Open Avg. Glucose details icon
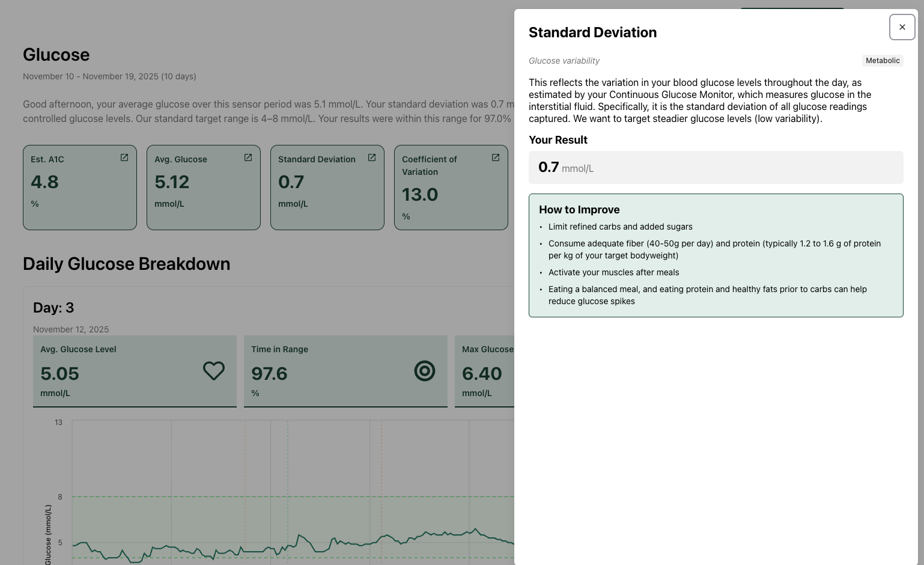 click(248, 157)
